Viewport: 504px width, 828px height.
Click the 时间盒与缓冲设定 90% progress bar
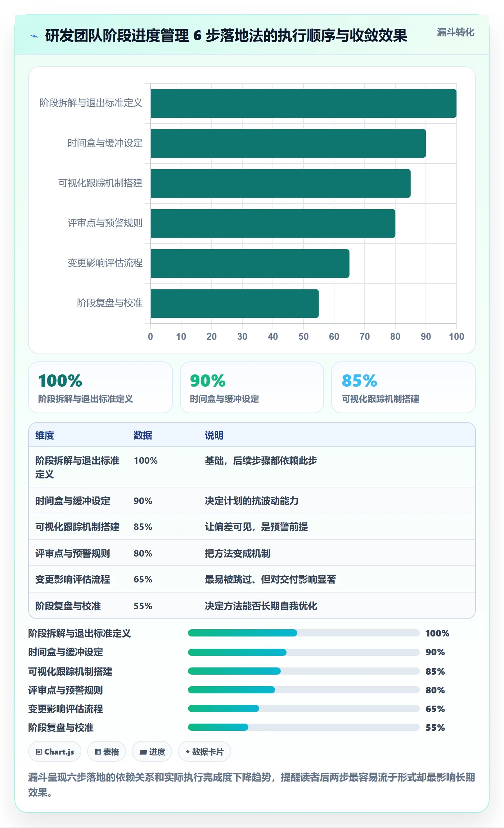pos(304,652)
